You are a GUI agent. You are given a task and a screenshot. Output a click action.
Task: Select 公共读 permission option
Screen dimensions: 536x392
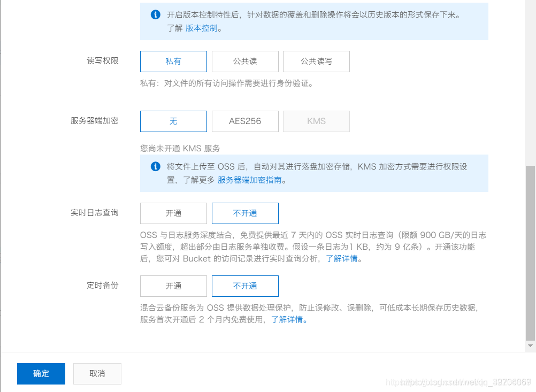coord(245,61)
